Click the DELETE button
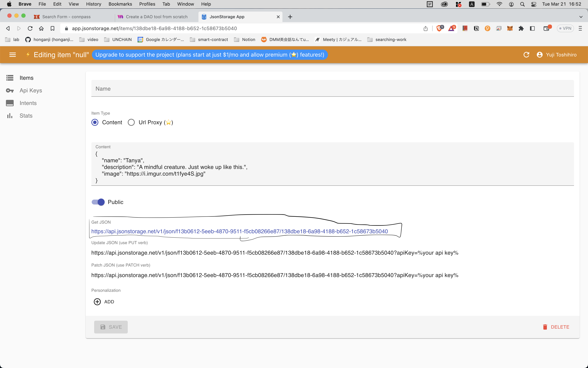The height and width of the screenshot is (368, 588). (x=556, y=327)
